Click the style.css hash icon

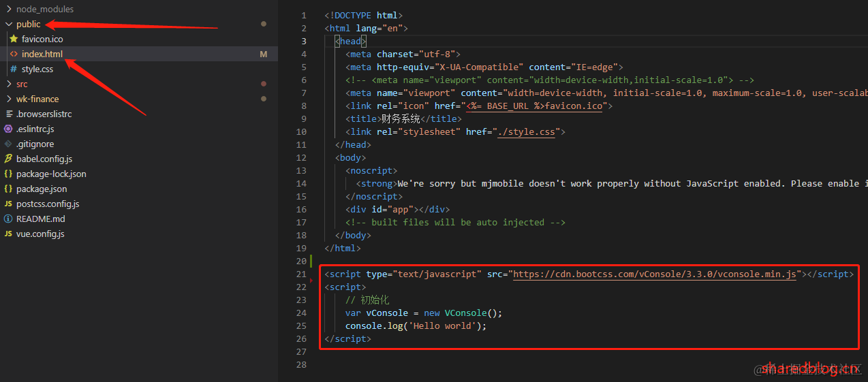(x=14, y=69)
